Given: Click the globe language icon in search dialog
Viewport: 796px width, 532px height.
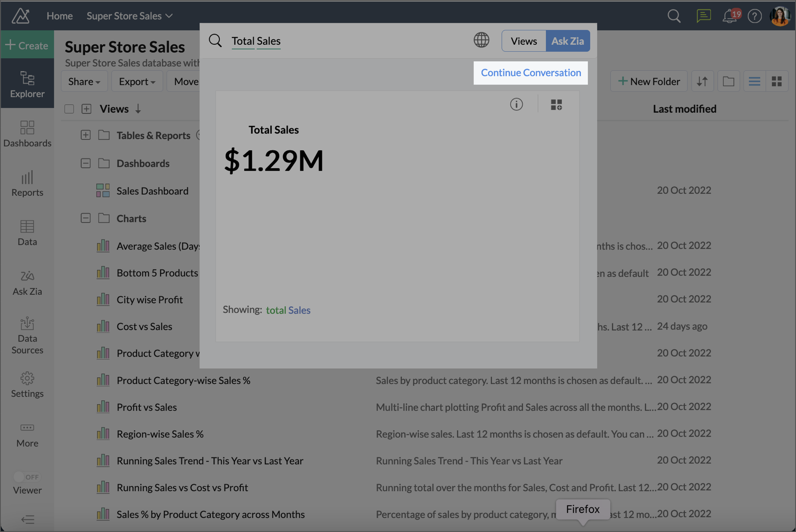Looking at the screenshot, I should tap(481, 40).
